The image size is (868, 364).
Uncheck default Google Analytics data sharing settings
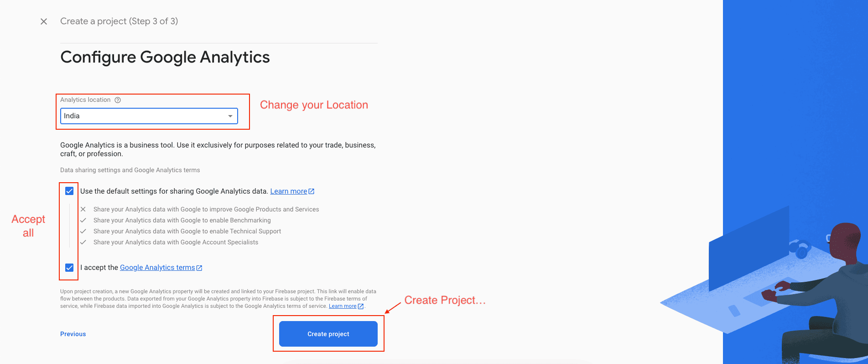pos(69,191)
